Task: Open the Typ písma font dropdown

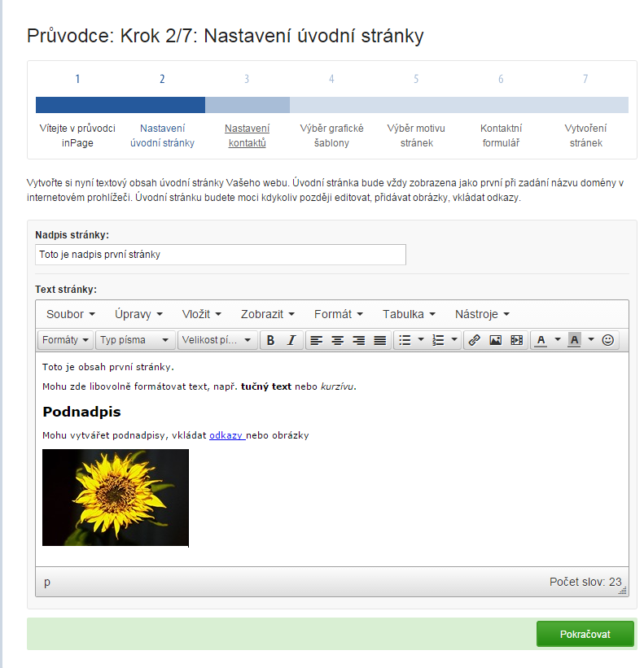Action: coord(135,340)
